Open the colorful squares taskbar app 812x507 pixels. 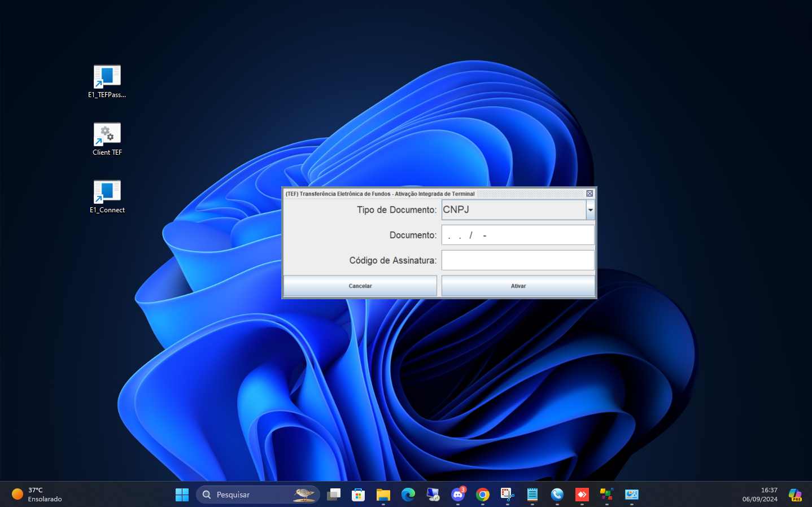click(x=607, y=495)
